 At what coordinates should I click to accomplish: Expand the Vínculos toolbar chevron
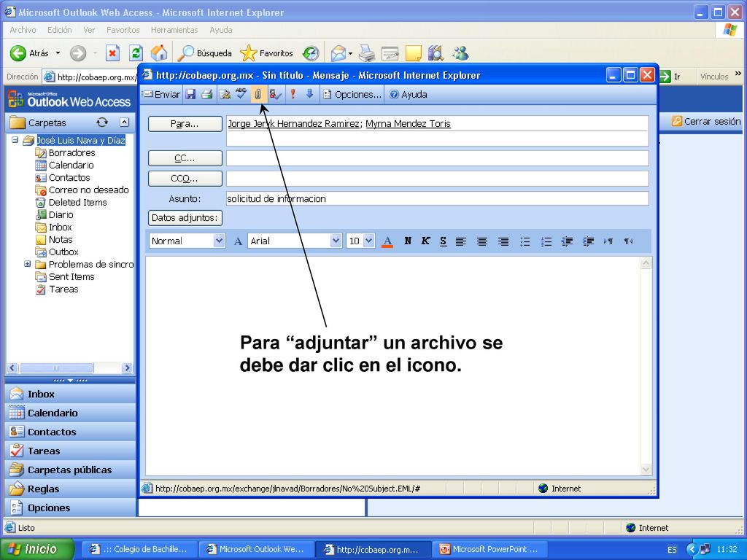pyautogui.click(x=738, y=74)
